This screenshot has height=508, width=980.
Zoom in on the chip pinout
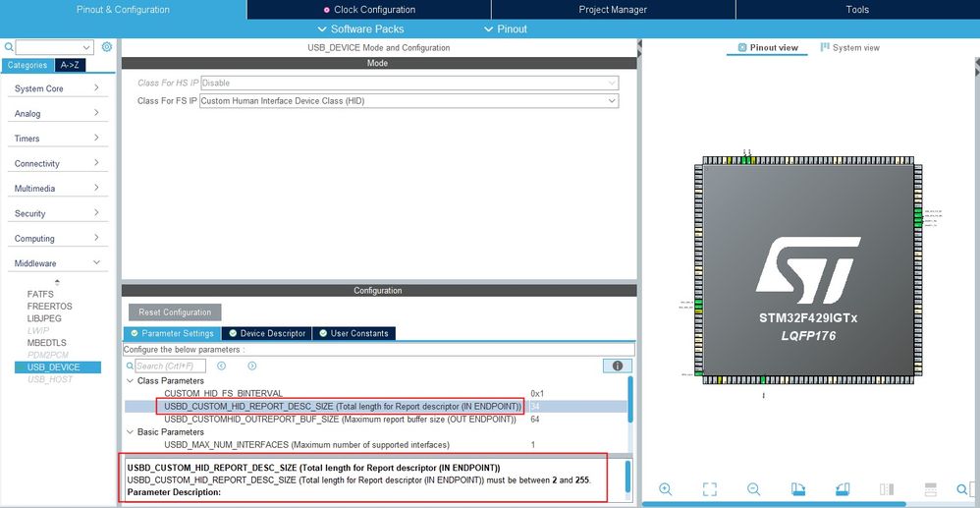665,489
